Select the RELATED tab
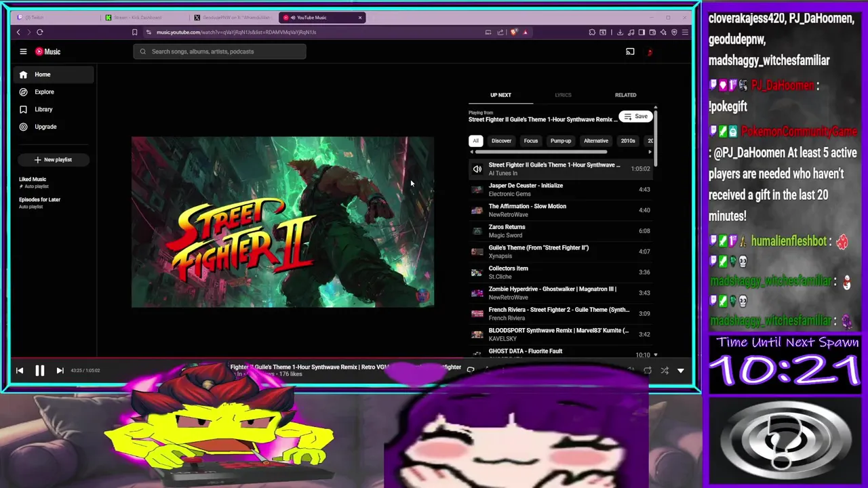The width and height of the screenshot is (868, 488). (x=625, y=95)
